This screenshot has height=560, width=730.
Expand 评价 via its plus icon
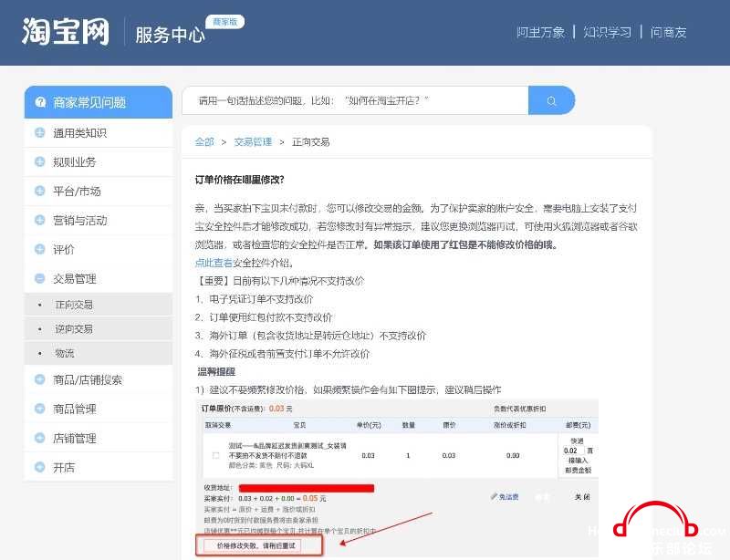39,249
